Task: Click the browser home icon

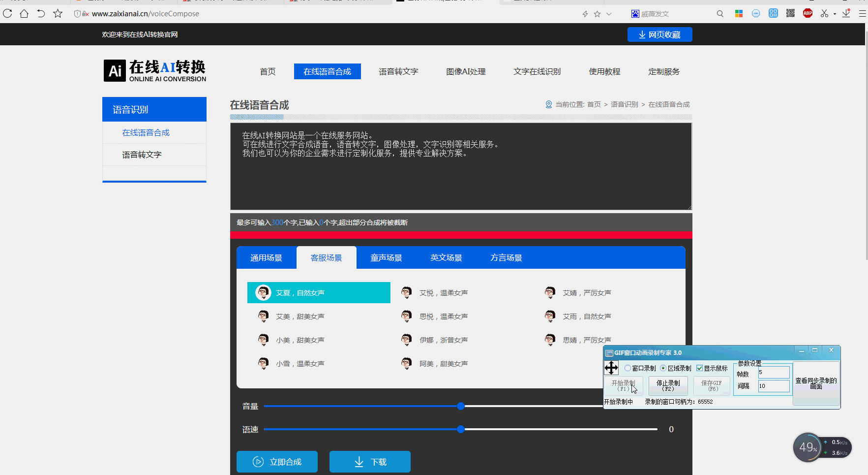Action: point(24,14)
